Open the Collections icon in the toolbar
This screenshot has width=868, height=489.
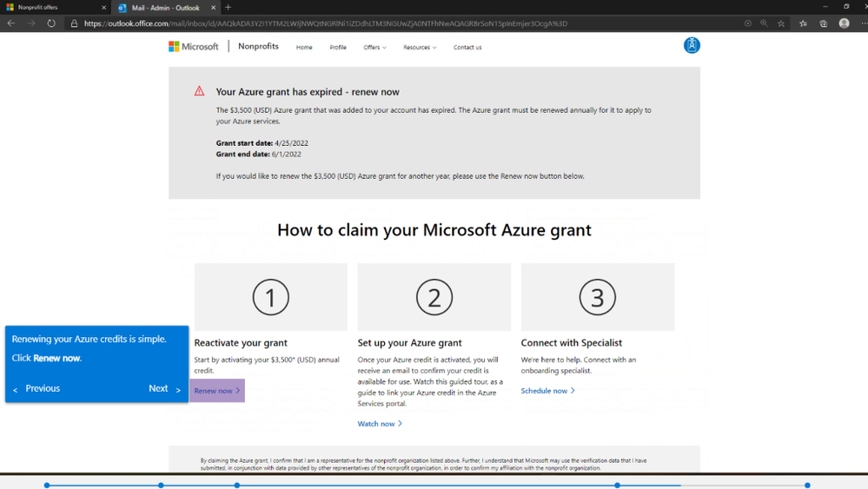pos(824,23)
